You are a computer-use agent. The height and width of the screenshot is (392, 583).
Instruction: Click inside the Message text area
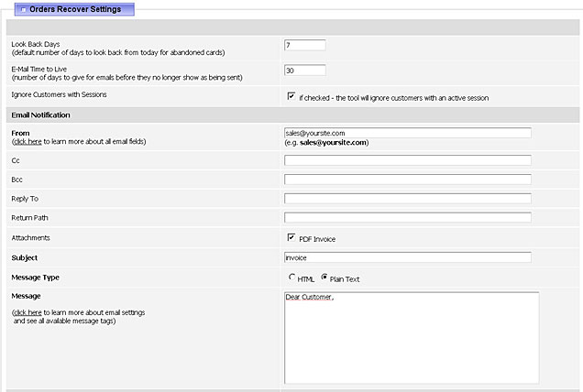pos(412,338)
